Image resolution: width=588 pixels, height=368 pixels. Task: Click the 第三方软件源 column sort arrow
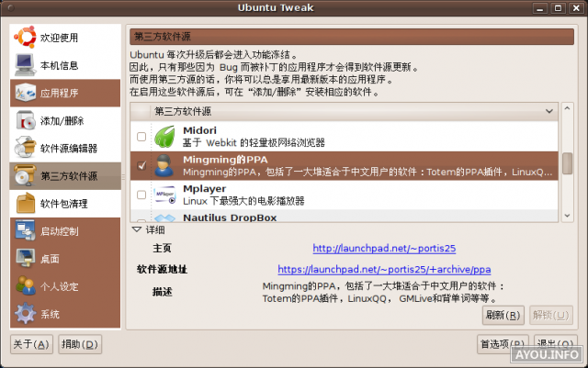[x=549, y=111]
